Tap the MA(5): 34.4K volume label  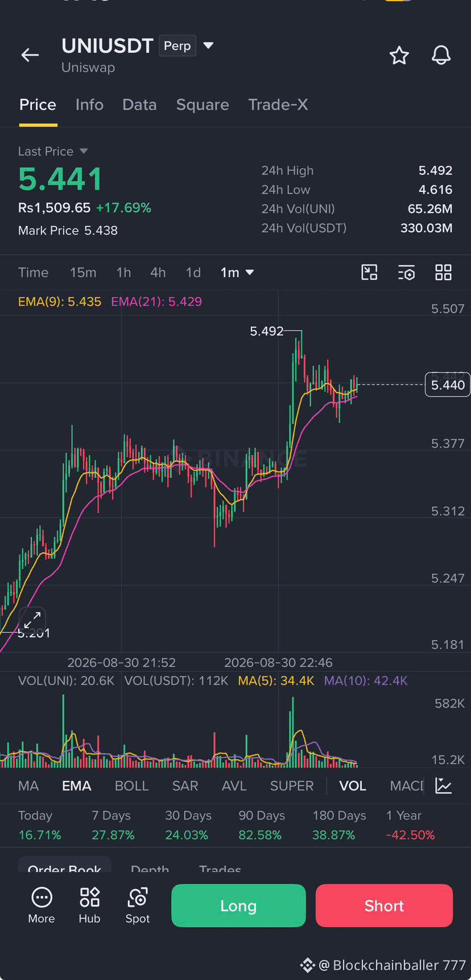276,681
